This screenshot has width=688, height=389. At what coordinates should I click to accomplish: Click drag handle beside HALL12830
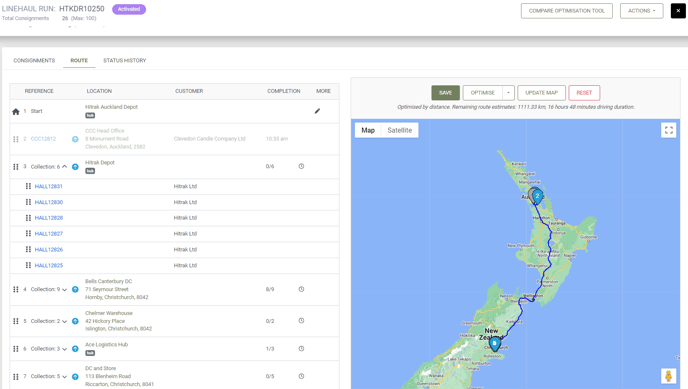(28, 202)
